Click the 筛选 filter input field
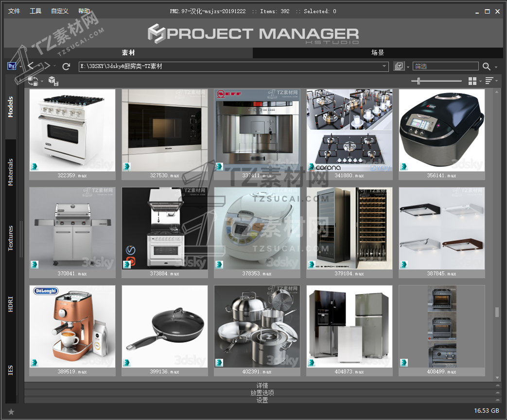Viewport: 507px width, 420px height. click(446, 66)
